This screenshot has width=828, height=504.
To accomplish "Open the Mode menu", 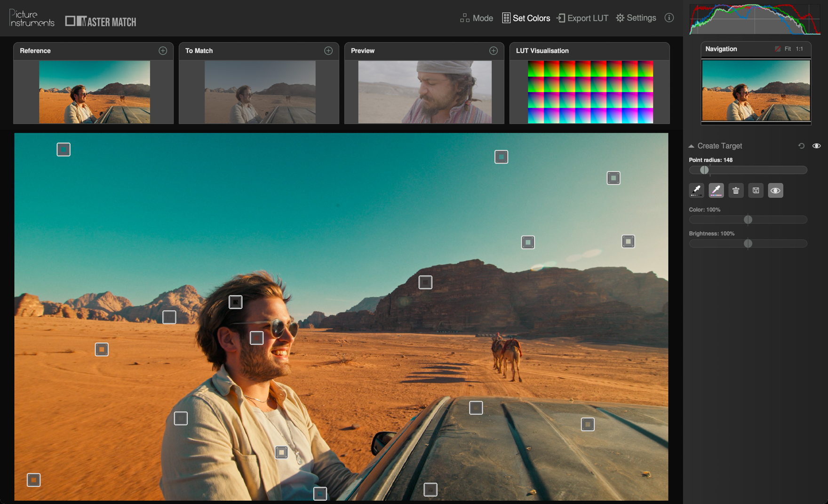I will click(x=477, y=18).
